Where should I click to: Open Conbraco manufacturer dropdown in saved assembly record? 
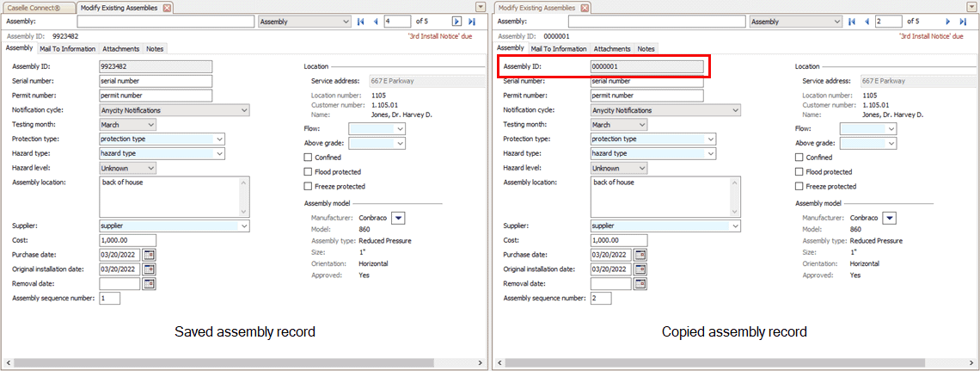pyautogui.click(x=398, y=218)
